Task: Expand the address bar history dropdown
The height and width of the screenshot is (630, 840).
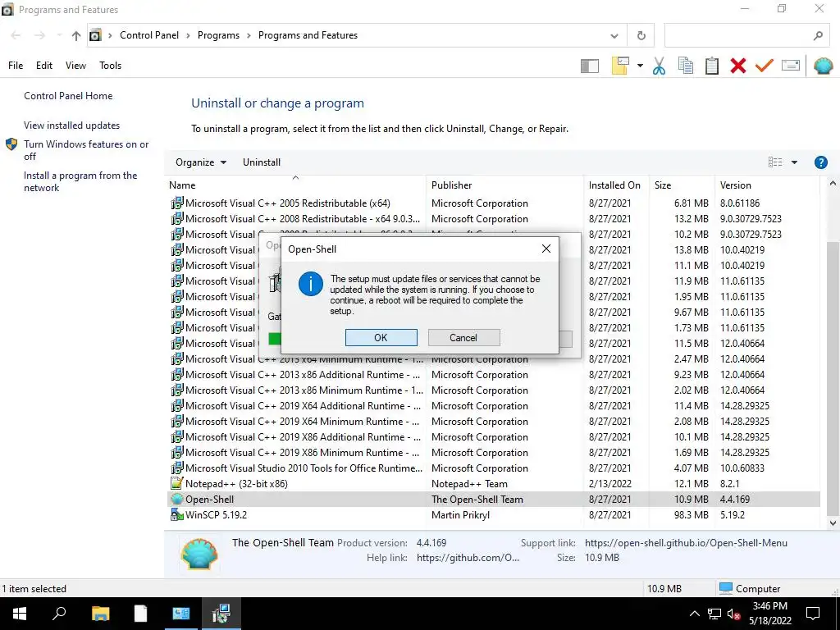Action: coord(614,36)
